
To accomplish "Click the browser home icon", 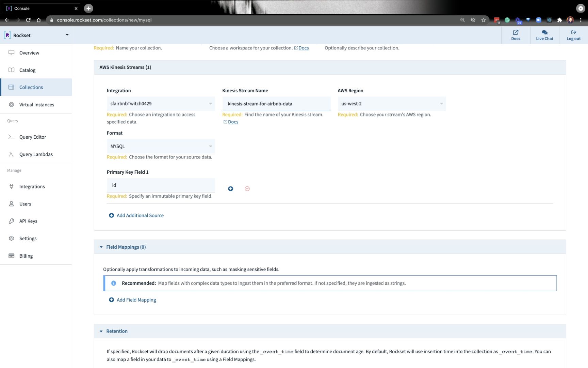I will click(x=39, y=20).
